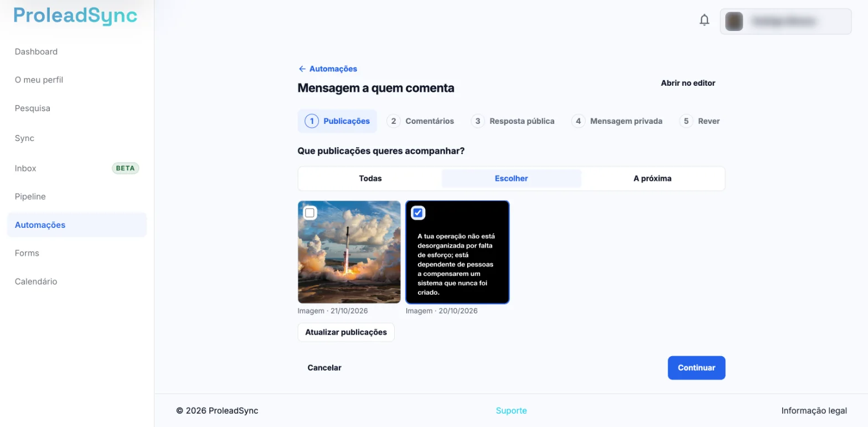Screen dimensions: 868x427
Task: Click the BETA badge beside Inbox
Action: pos(126,168)
